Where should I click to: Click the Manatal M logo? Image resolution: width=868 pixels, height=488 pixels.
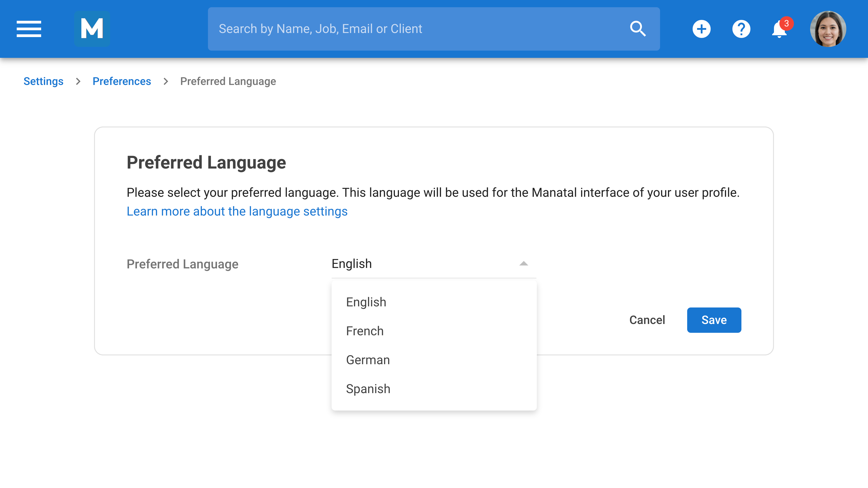tap(92, 29)
